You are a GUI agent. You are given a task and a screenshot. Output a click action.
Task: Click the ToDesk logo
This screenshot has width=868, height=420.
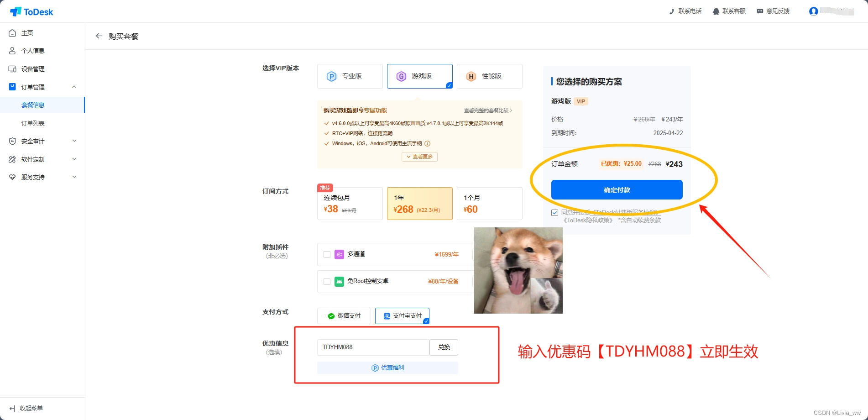tap(31, 12)
